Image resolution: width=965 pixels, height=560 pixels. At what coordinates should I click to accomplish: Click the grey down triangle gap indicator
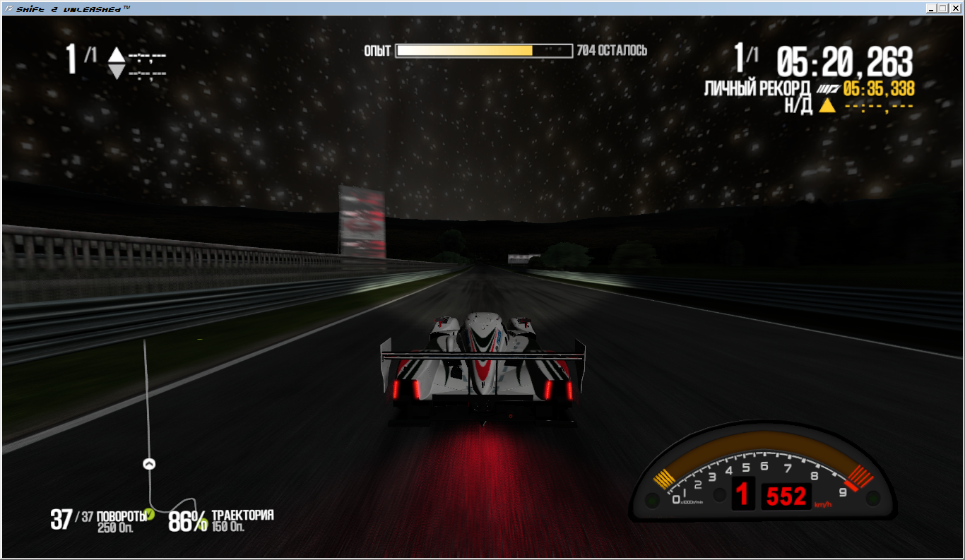coord(117,71)
